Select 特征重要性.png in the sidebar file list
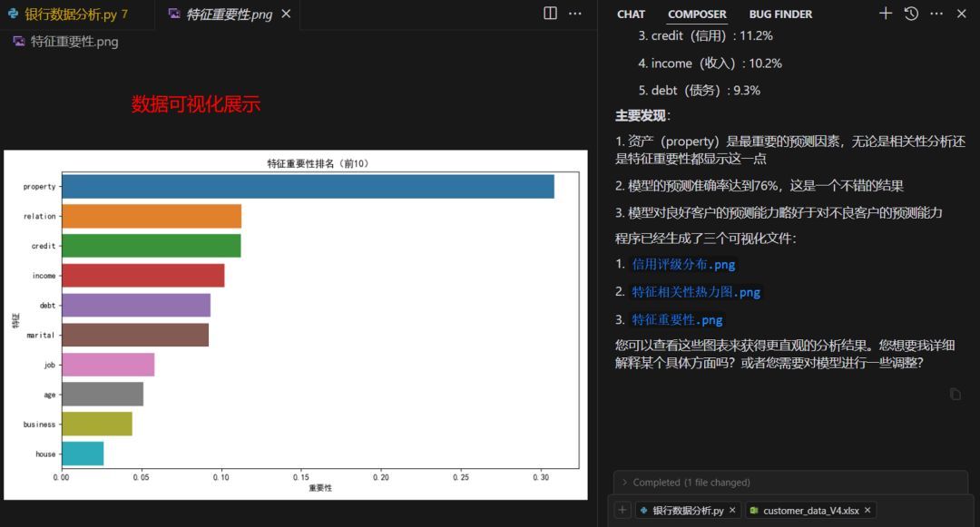This screenshot has height=527, width=980. 68,41
